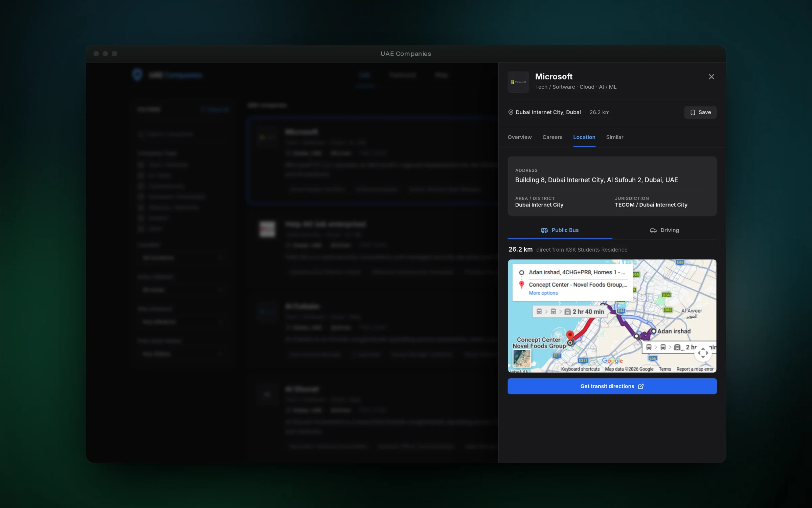
Task: Switch to the Overview tab
Action: [x=519, y=137]
